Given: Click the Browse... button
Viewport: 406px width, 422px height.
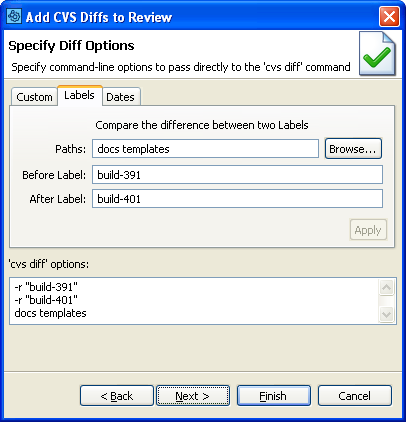Looking at the screenshot, I should pyautogui.click(x=353, y=149).
